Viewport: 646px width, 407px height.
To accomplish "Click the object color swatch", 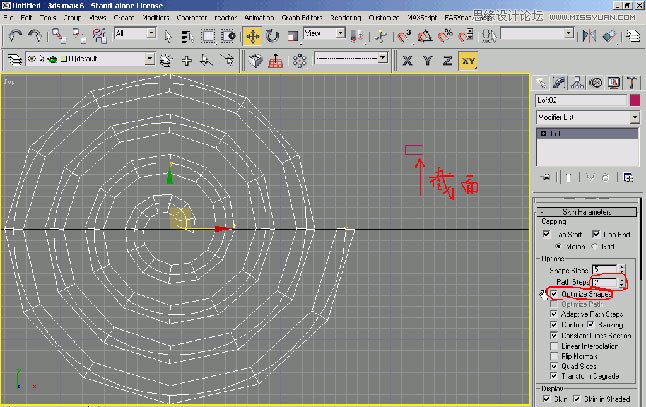I will tap(634, 100).
